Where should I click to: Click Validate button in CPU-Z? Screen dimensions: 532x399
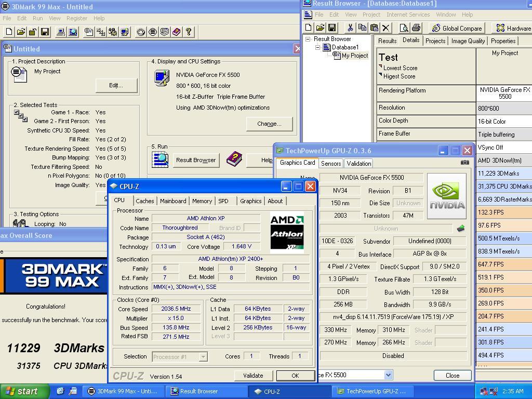(253, 376)
